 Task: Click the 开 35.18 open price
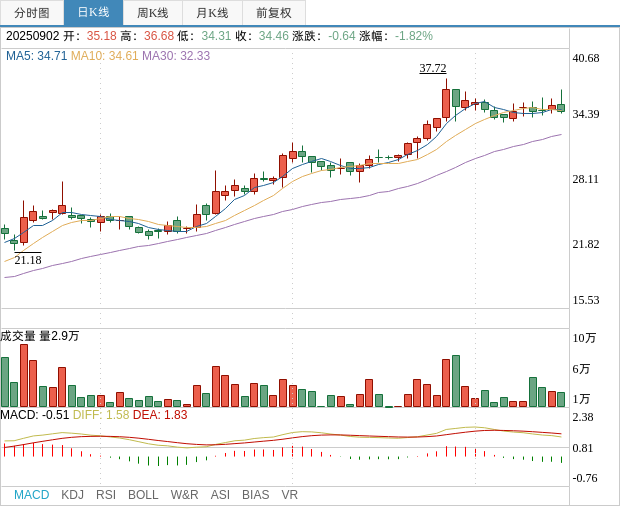click(102, 36)
